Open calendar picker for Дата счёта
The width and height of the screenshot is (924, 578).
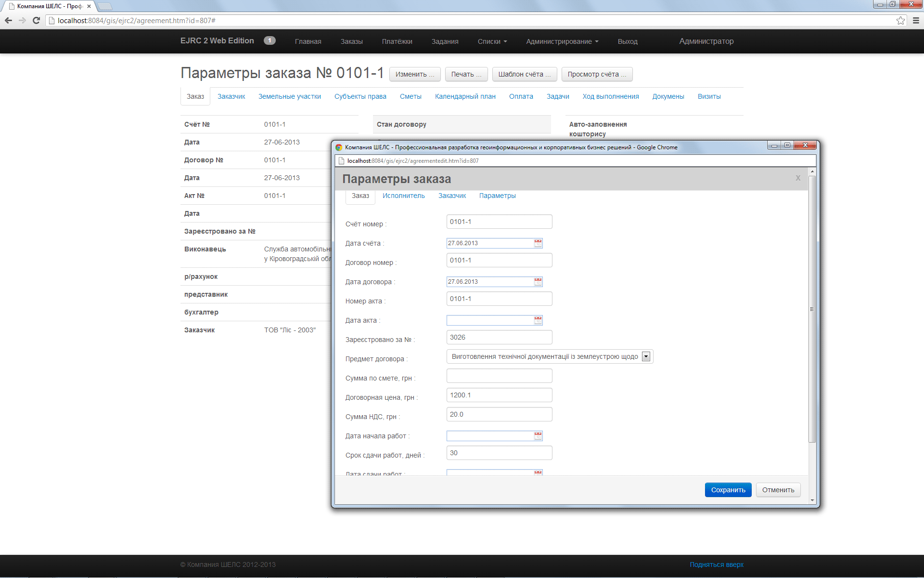538,243
